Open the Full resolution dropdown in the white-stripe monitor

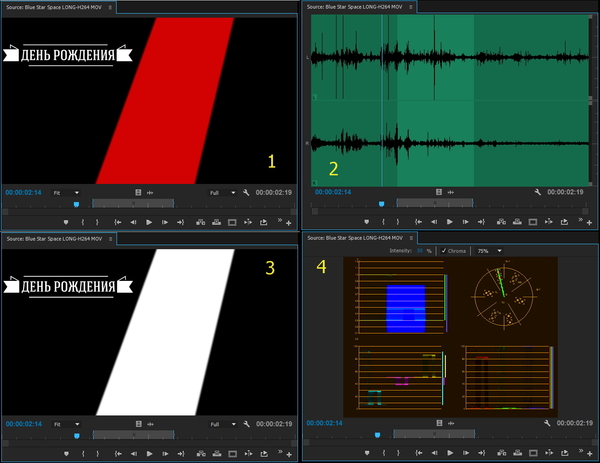[x=221, y=424]
